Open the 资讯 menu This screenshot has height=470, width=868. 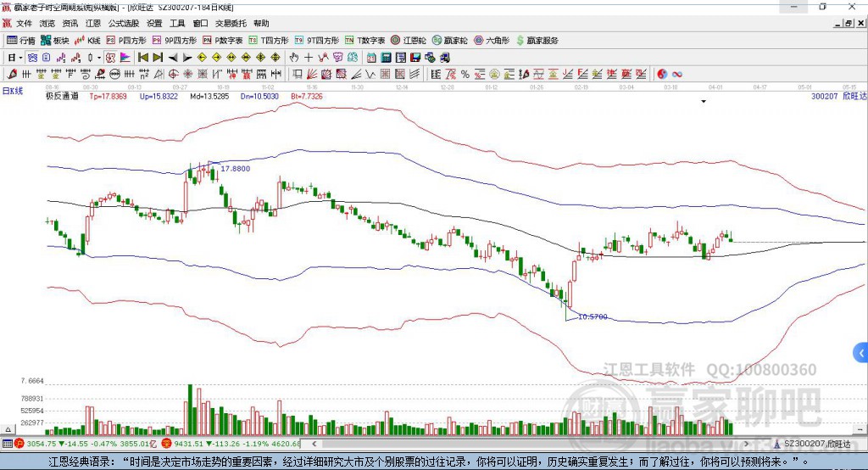(70, 23)
